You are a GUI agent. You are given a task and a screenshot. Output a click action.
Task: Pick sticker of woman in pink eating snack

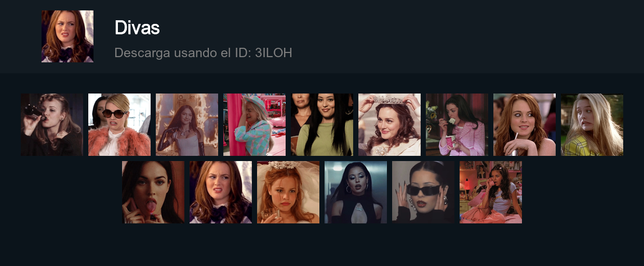coord(457,125)
